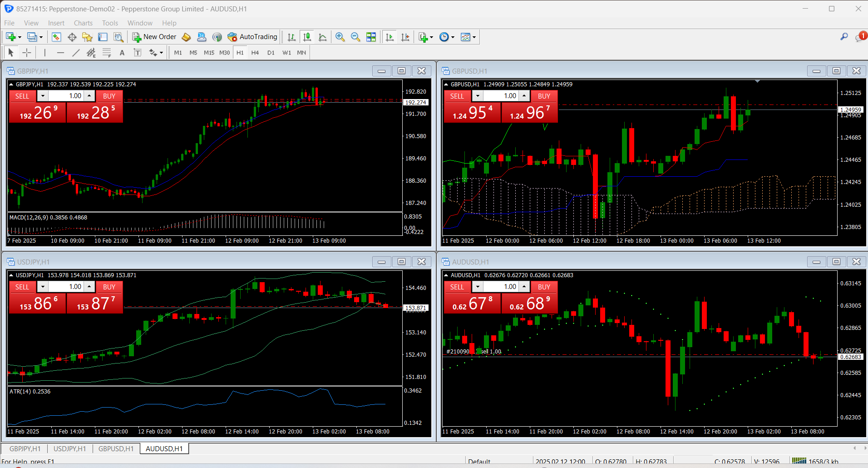This screenshot has width=868, height=468.
Task: Open GBPJPY volume dropdown arrow
Action: click(43, 96)
